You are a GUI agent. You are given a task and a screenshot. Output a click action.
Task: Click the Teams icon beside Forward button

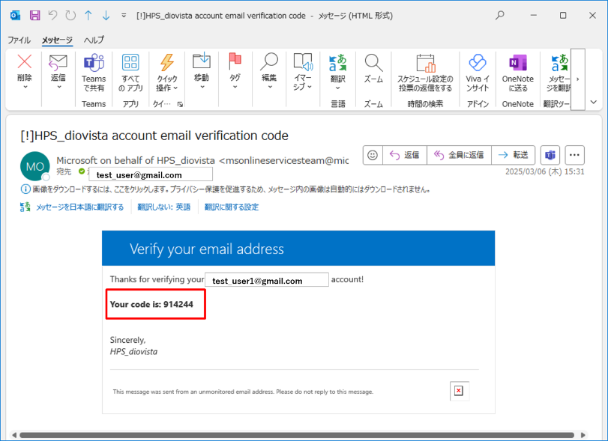pyautogui.click(x=549, y=155)
